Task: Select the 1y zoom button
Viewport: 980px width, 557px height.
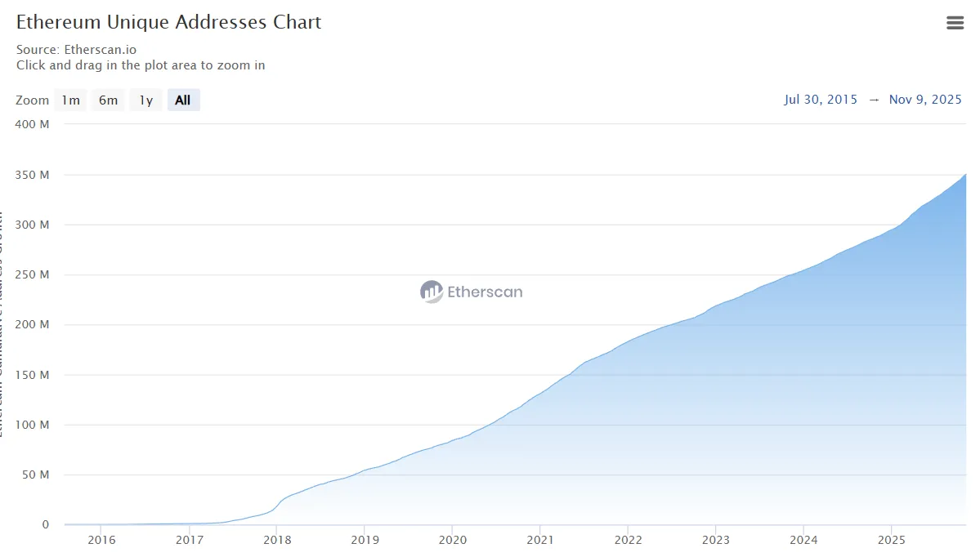Action: pos(145,100)
